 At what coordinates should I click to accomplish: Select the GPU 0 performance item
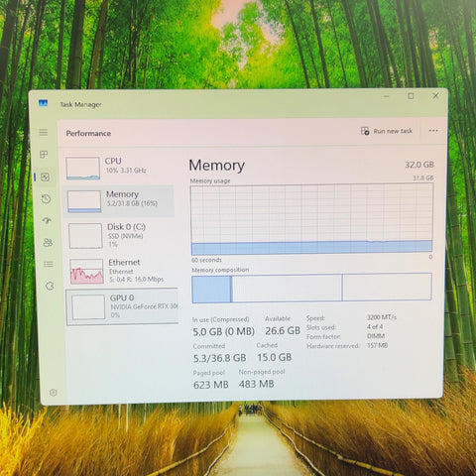point(122,306)
